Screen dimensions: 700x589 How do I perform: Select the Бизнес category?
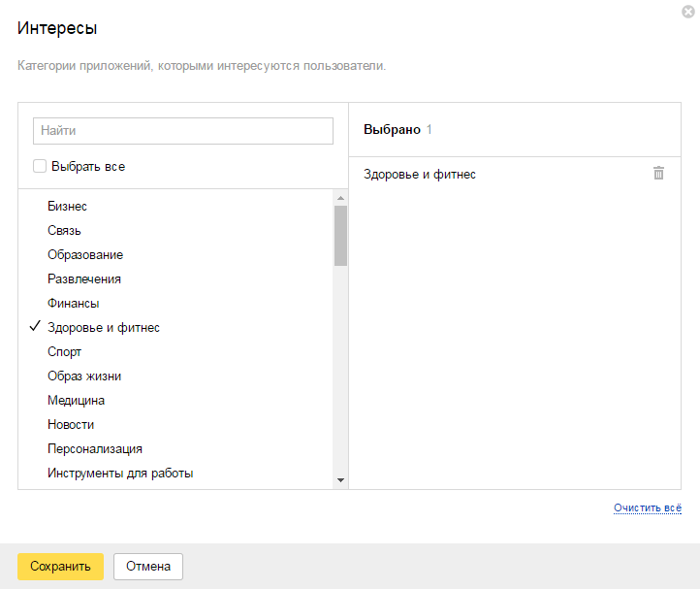67,207
